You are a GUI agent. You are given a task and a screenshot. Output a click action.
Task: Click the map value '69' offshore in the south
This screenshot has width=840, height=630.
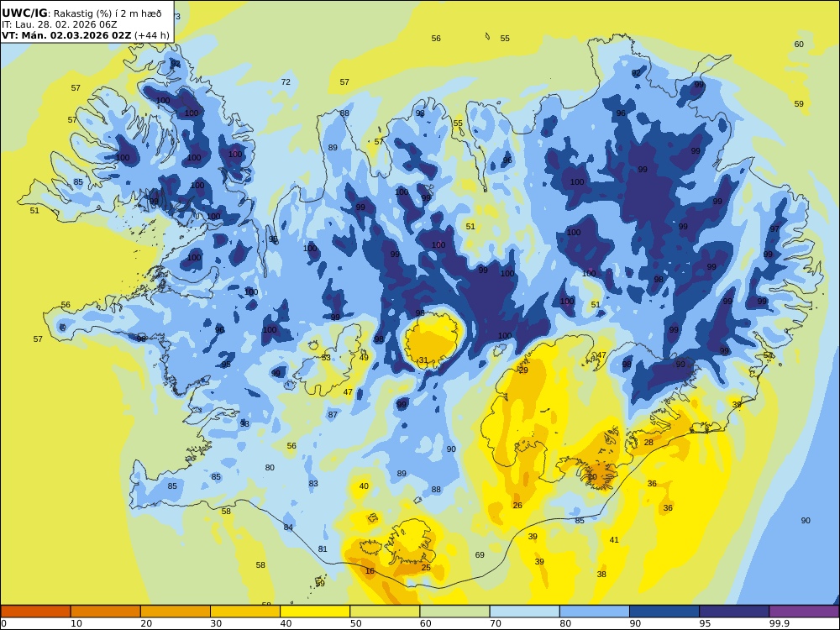480,555
